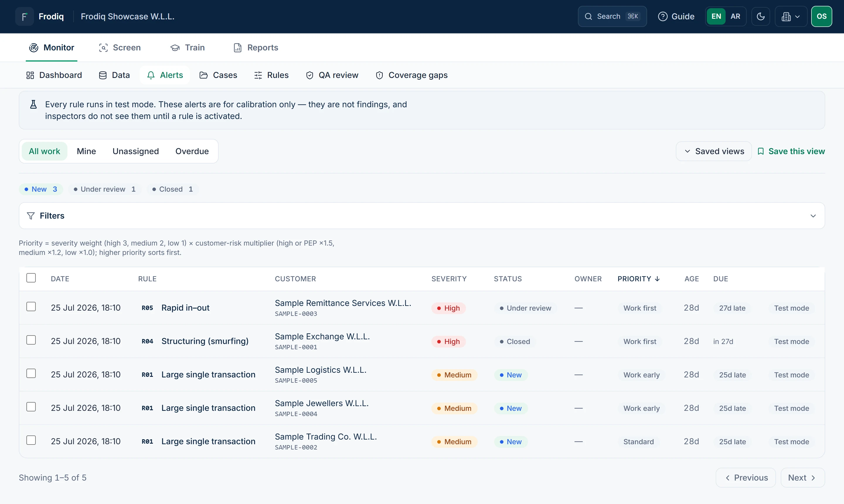
Task: Select the Overdue view
Action: pyautogui.click(x=192, y=151)
